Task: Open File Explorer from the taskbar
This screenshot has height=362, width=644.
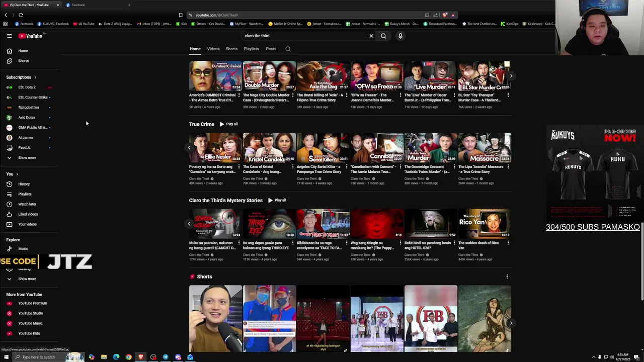Action: coord(104,357)
